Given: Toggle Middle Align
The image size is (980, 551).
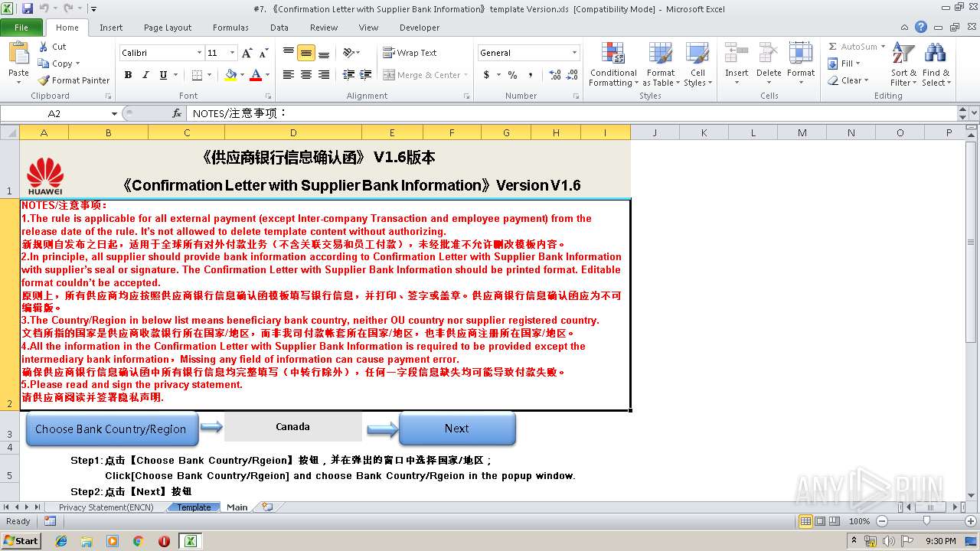Looking at the screenshot, I should tap(306, 53).
